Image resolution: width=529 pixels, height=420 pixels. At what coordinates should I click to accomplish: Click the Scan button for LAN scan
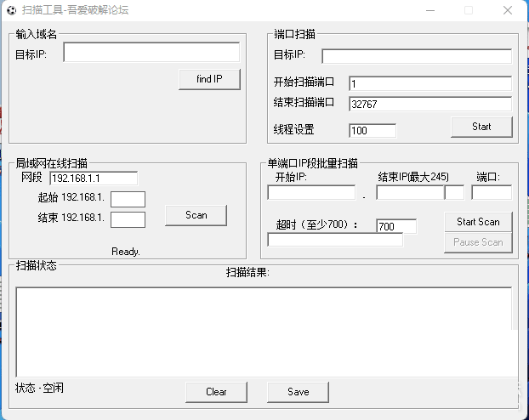point(196,215)
